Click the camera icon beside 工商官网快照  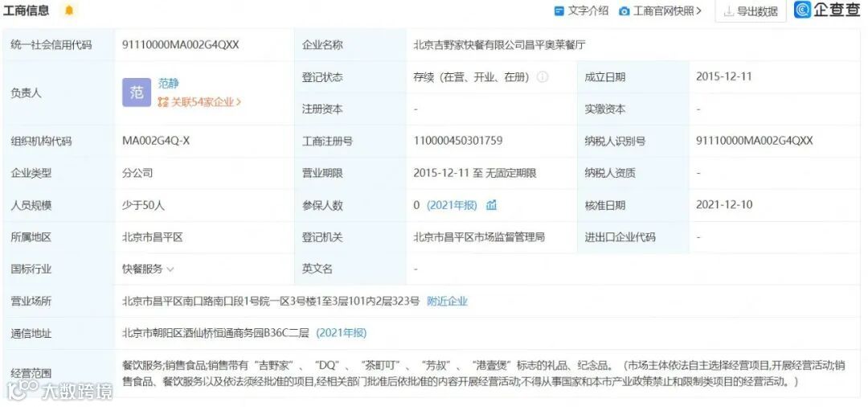[624, 11]
